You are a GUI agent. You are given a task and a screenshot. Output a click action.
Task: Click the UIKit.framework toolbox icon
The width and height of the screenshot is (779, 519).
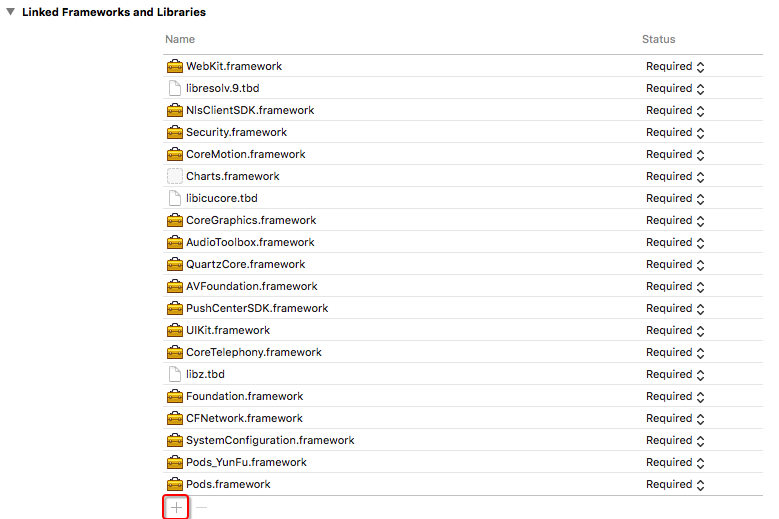(175, 330)
